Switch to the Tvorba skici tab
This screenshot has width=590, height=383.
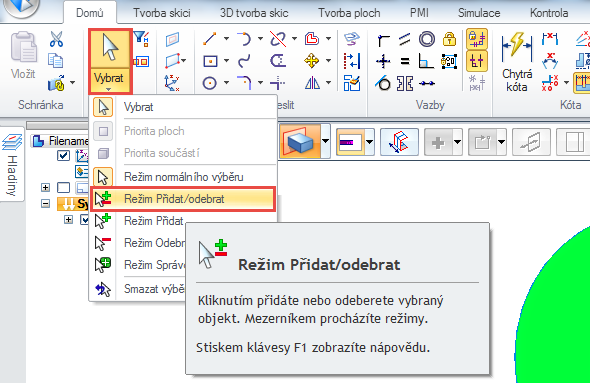162,13
